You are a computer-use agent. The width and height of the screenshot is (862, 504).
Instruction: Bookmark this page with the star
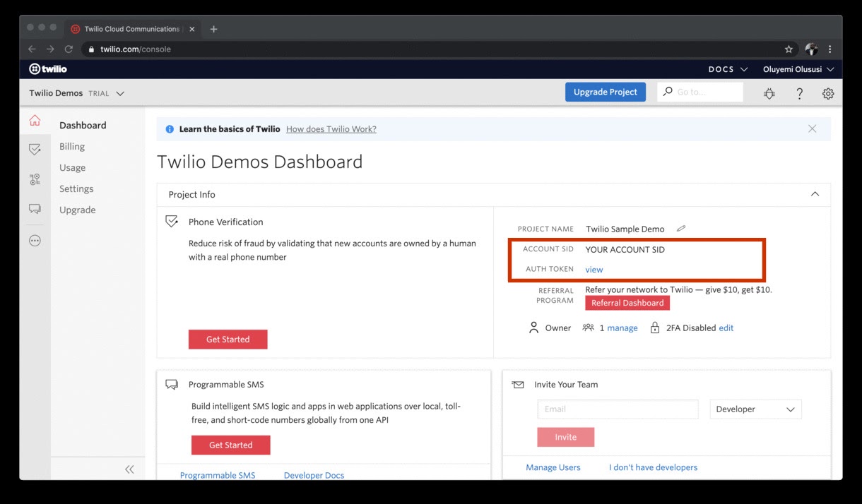click(x=789, y=49)
